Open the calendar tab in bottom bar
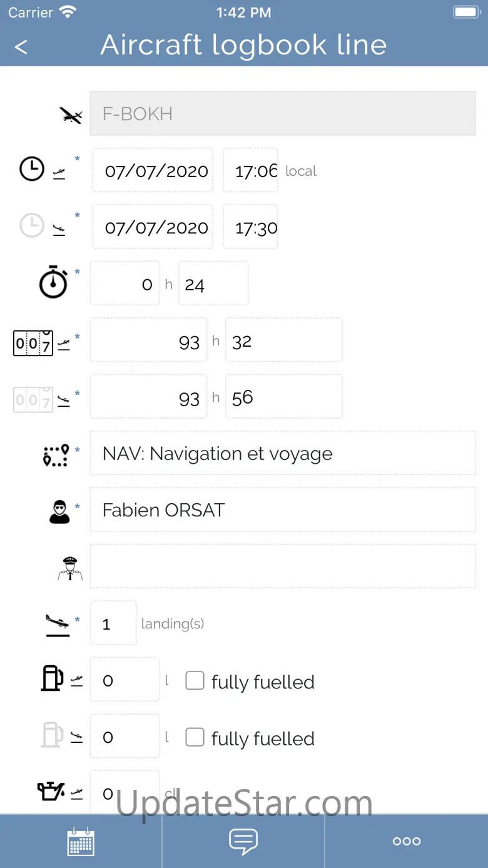488x868 pixels. [81, 841]
